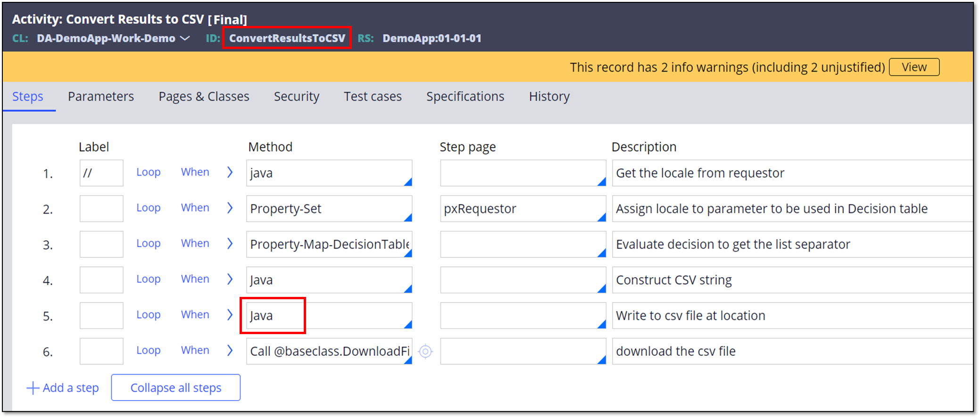
Task: Open the Parameters tab
Action: tap(101, 96)
